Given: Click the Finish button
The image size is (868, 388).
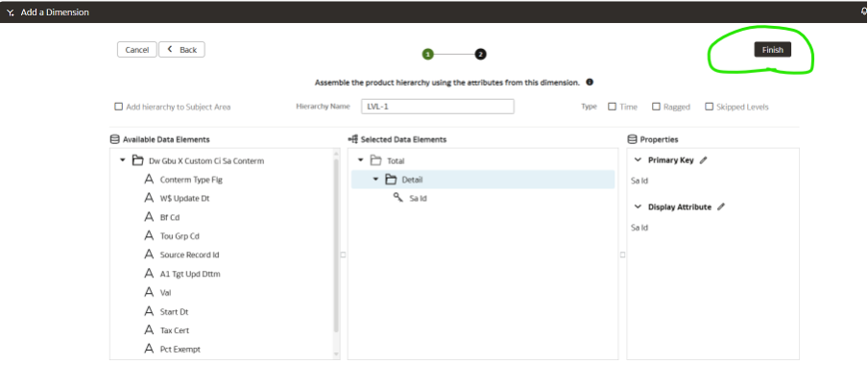Looking at the screenshot, I should pyautogui.click(x=772, y=50).
